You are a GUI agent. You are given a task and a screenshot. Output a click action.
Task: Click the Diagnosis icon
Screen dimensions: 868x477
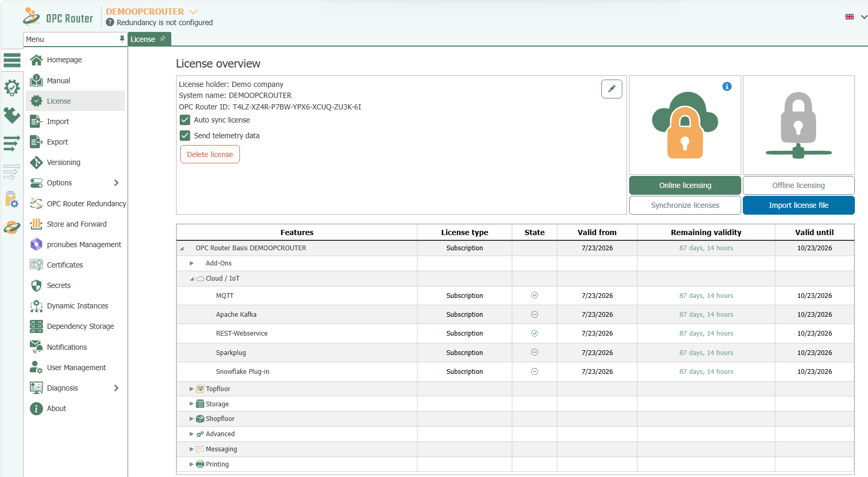coord(36,388)
